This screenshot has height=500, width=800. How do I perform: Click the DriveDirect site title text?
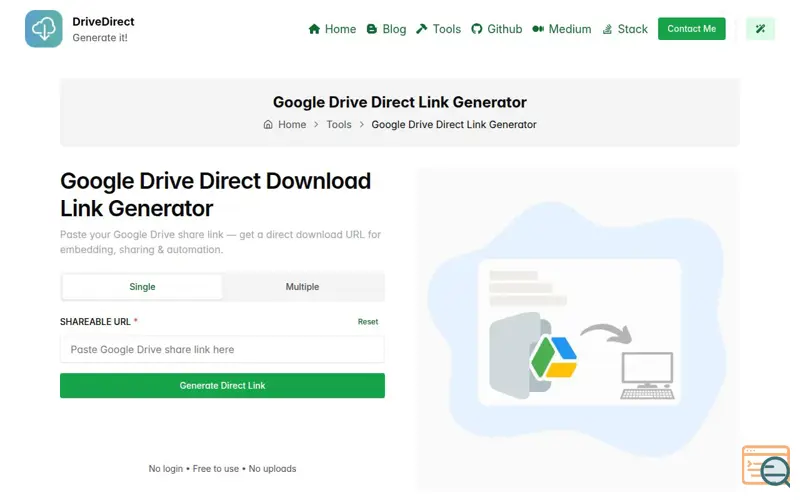[x=104, y=21]
